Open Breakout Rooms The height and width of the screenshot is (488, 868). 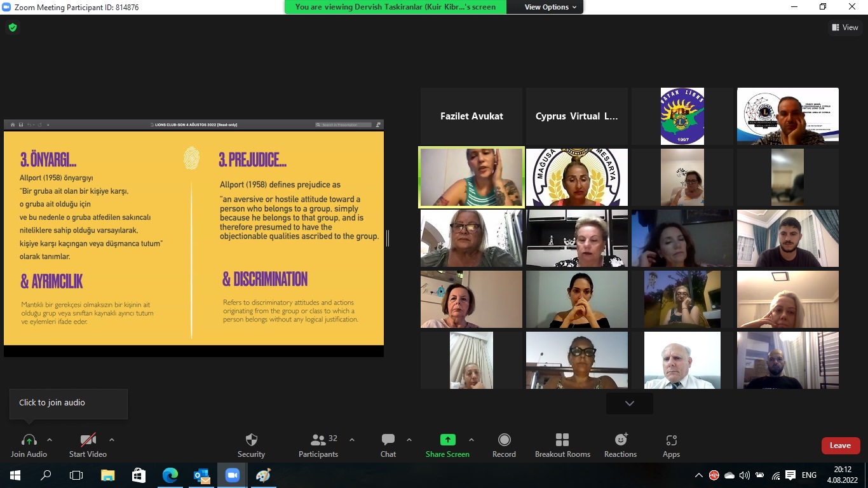562,445
